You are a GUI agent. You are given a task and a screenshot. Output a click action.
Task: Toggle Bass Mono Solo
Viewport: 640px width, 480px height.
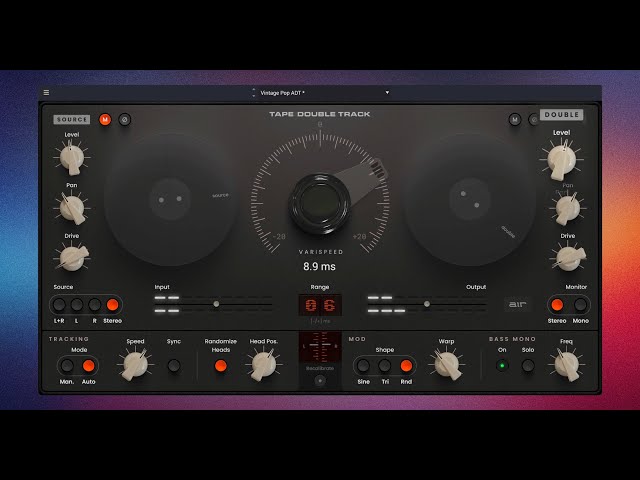coord(528,365)
